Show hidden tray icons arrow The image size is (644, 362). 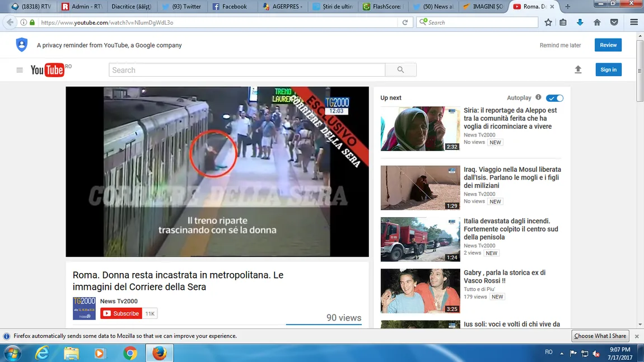click(x=562, y=354)
